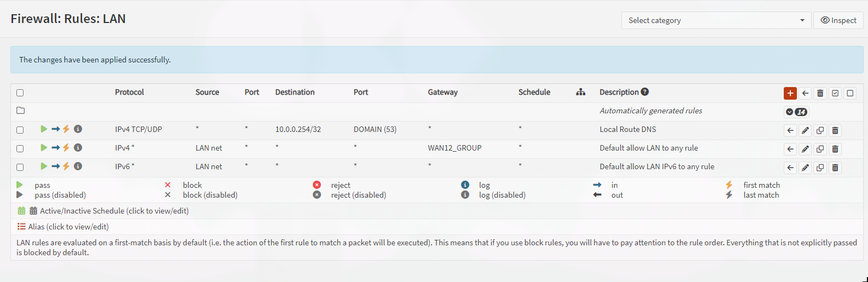Tick the Local Route DNS rule checkbox

(20, 130)
